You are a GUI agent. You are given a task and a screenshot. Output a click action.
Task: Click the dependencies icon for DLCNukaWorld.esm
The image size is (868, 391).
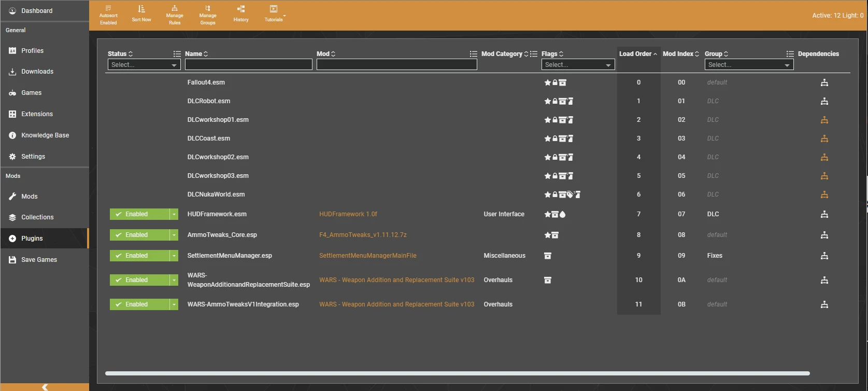pos(824,194)
